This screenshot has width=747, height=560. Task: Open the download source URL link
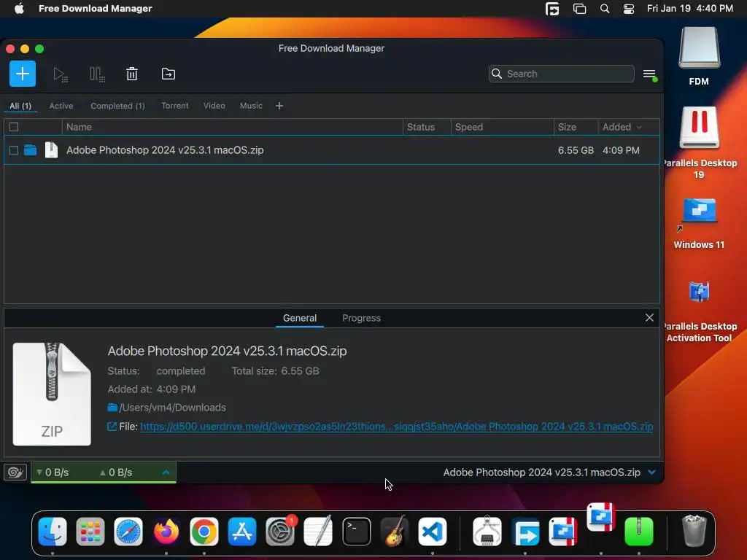[x=396, y=427]
